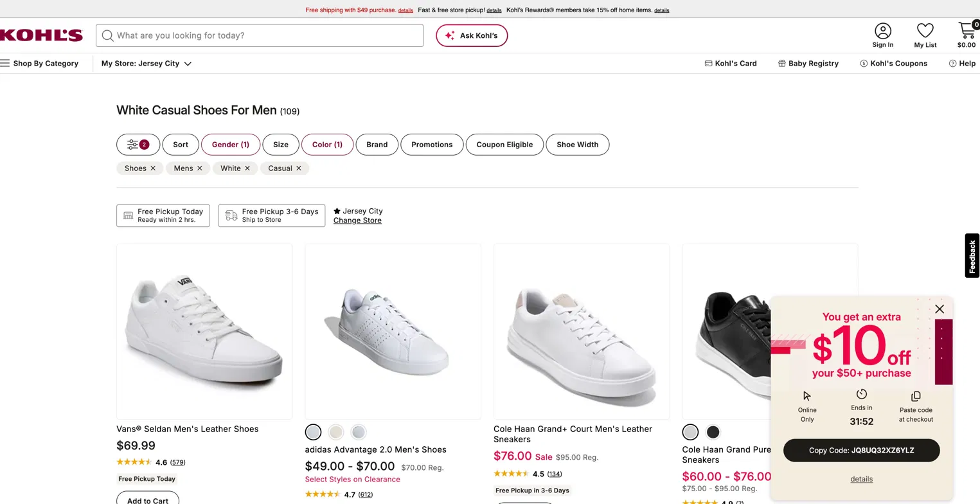Open the Feedback side tab

coord(972,256)
